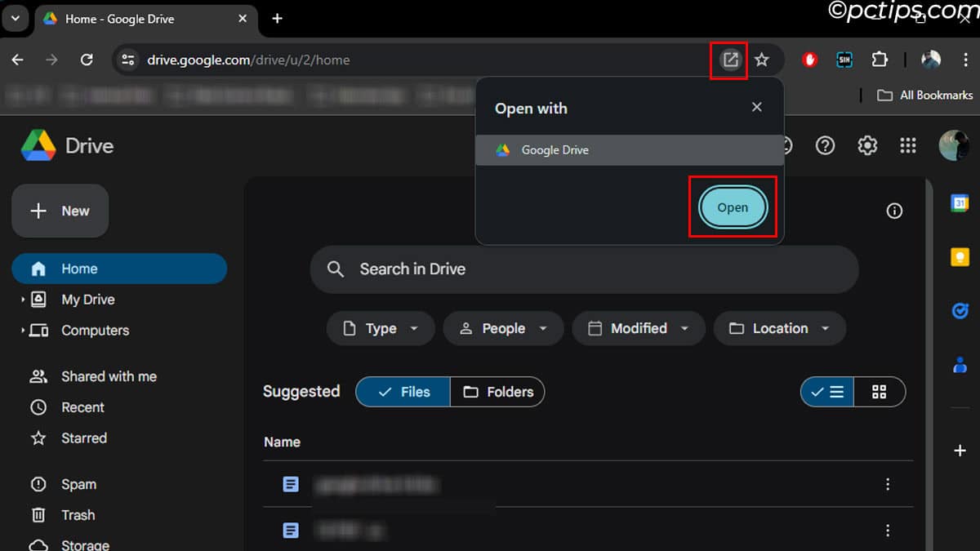Click the red shield extension icon

(x=809, y=60)
